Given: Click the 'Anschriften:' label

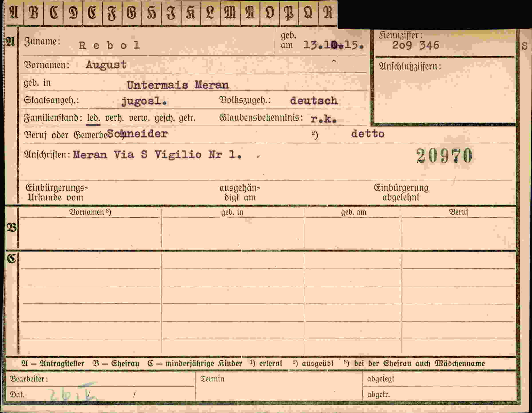Looking at the screenshot, I should pos(47,155).
